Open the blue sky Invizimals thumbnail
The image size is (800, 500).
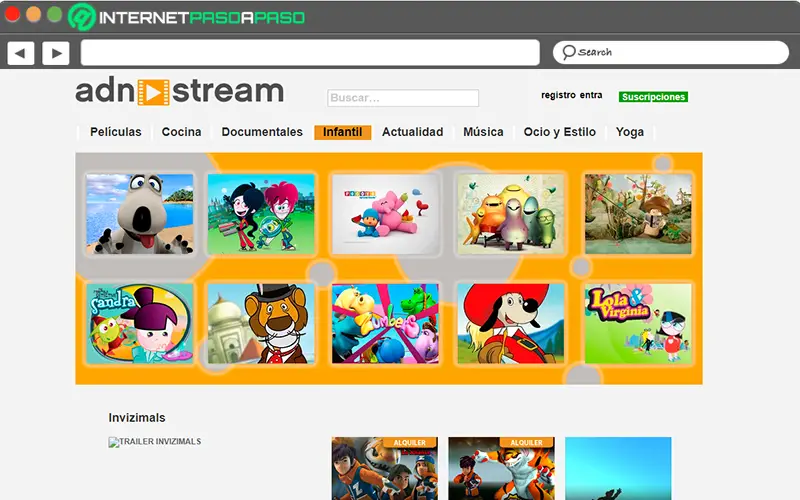618,468
